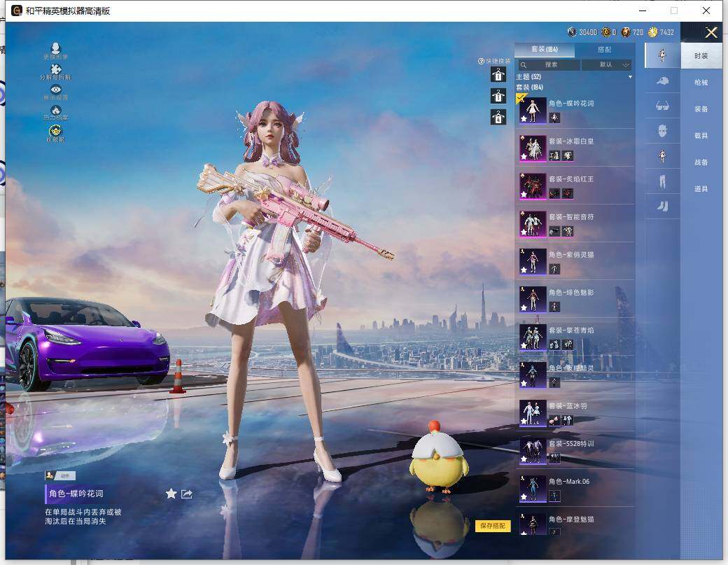Screen dimensions: 728x565
Task: Select the hat/headwear category icon
Action: coord(662,81)
